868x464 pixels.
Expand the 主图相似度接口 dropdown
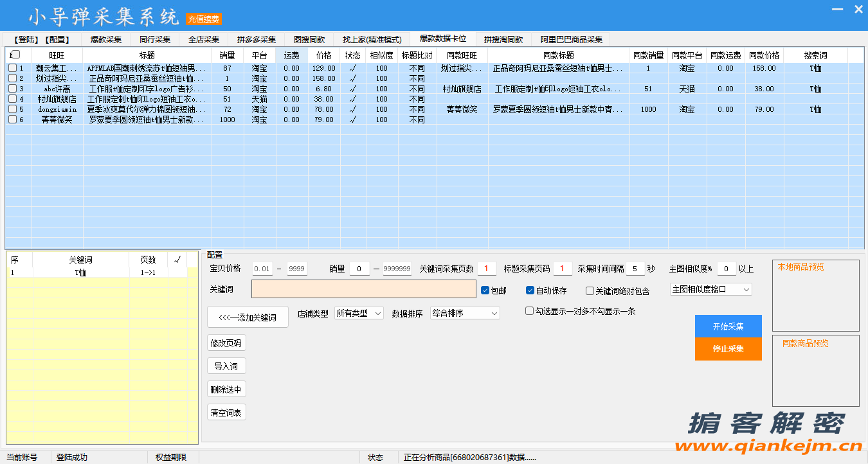coord(710,289)
